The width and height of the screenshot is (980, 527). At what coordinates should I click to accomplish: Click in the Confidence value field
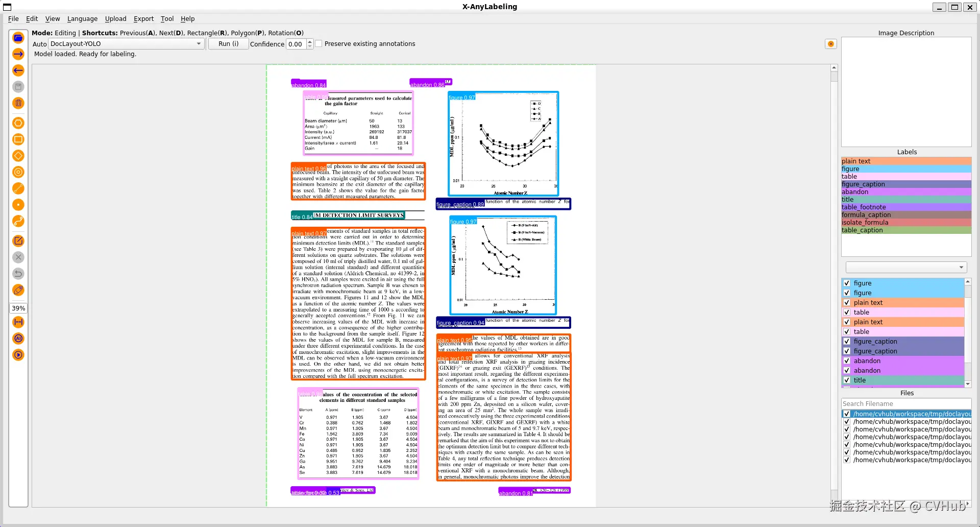pos(296,44)
